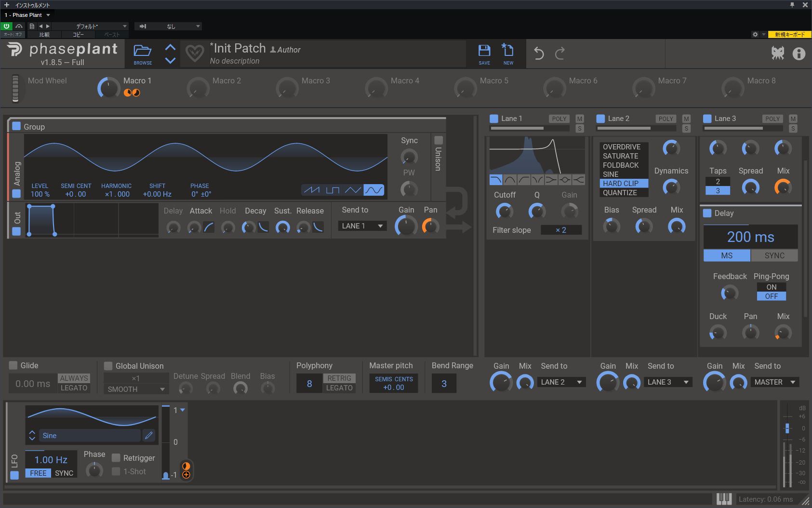
Task: Select the sawtooth waveform for the Analog oscillator
Action: tap(312, 190)
